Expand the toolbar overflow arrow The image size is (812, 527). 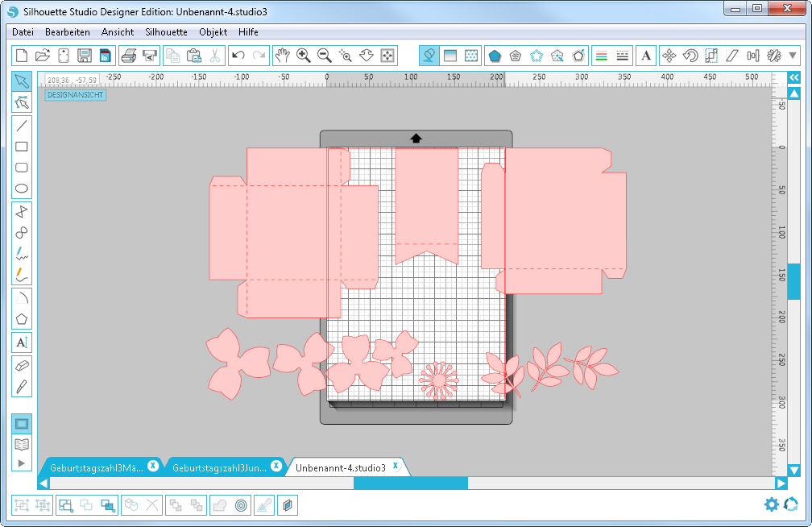(793, 56)
